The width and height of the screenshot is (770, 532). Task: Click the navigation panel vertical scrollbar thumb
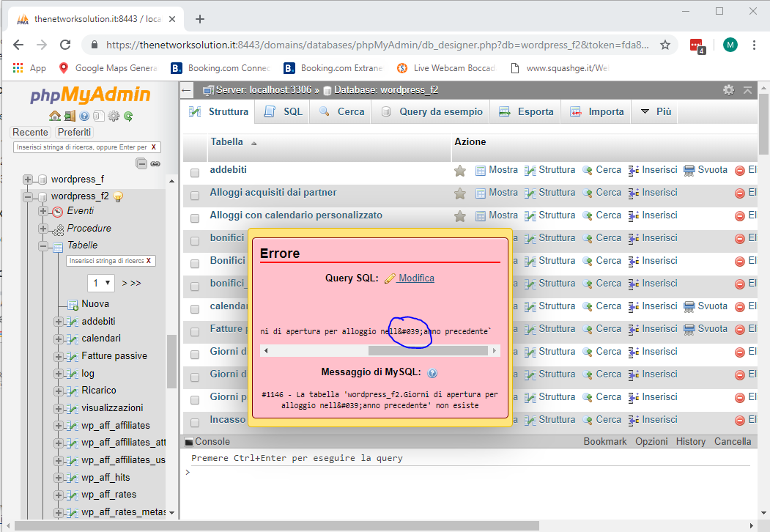point(171,361)
